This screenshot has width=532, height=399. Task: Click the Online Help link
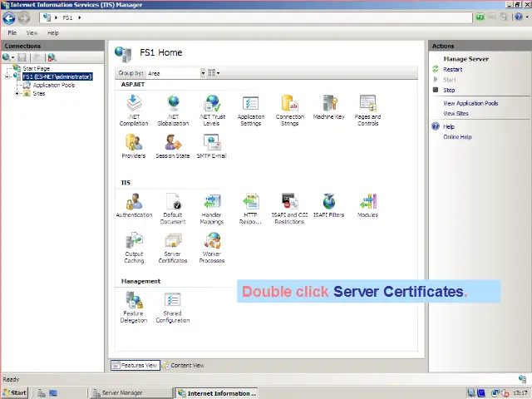coord(457,136)
